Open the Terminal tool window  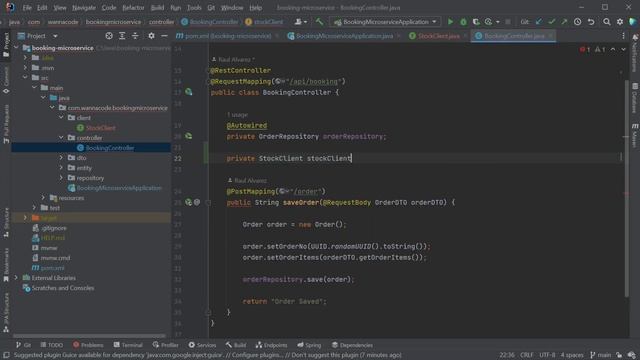(128, 345)
